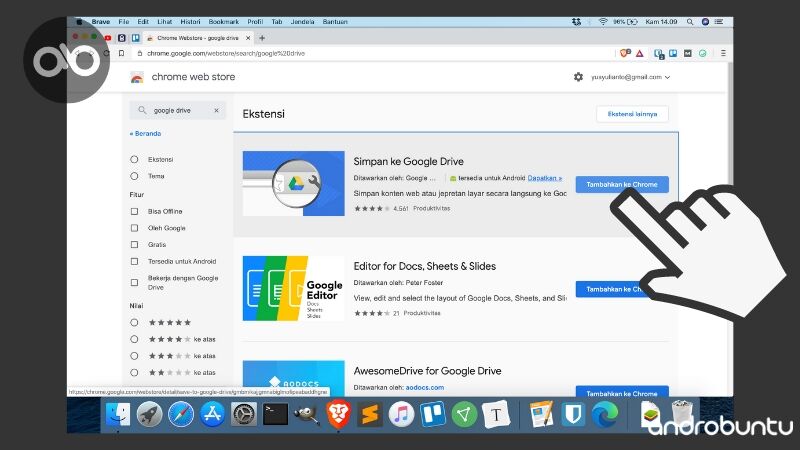
Task: Open Bantuan menu
Action: point(335,21)
